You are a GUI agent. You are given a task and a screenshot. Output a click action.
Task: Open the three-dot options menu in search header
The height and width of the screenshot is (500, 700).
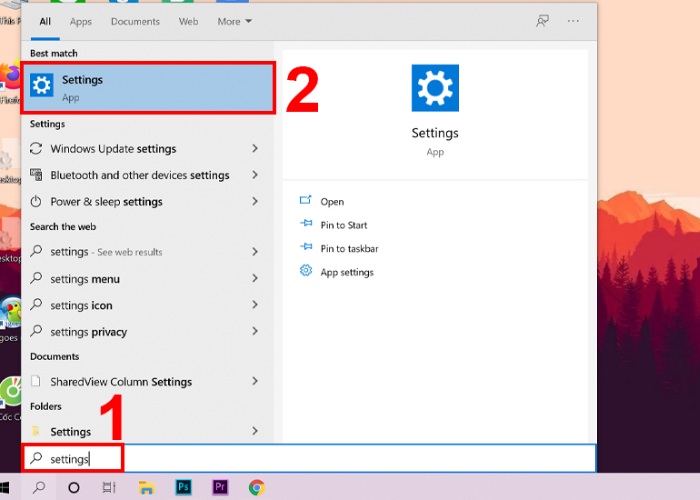click(x=573, y=21)
